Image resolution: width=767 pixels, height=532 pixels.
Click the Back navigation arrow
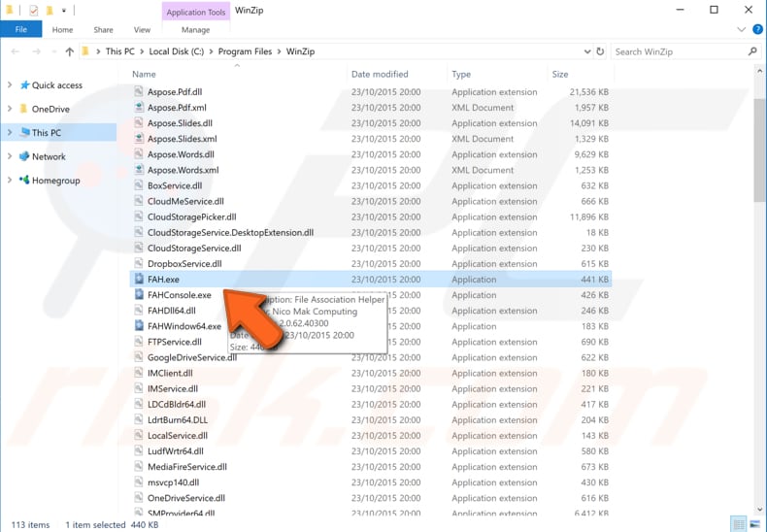[x=16, y=51]
